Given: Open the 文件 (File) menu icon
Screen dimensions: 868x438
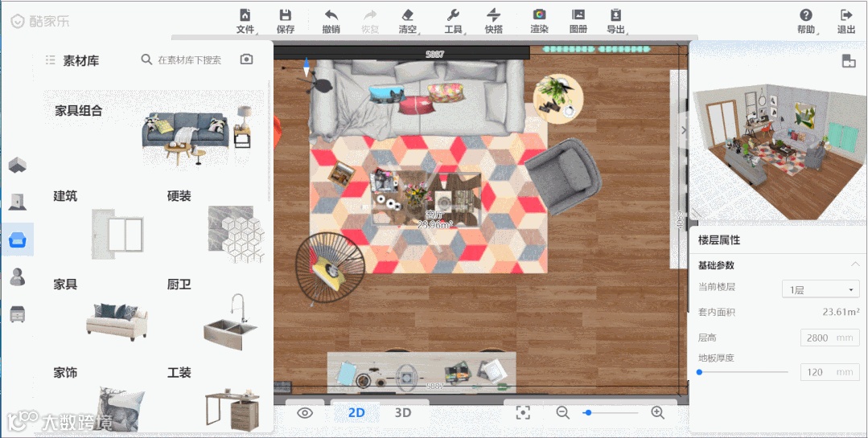Looking at the screenshot, I should point(245,15).
